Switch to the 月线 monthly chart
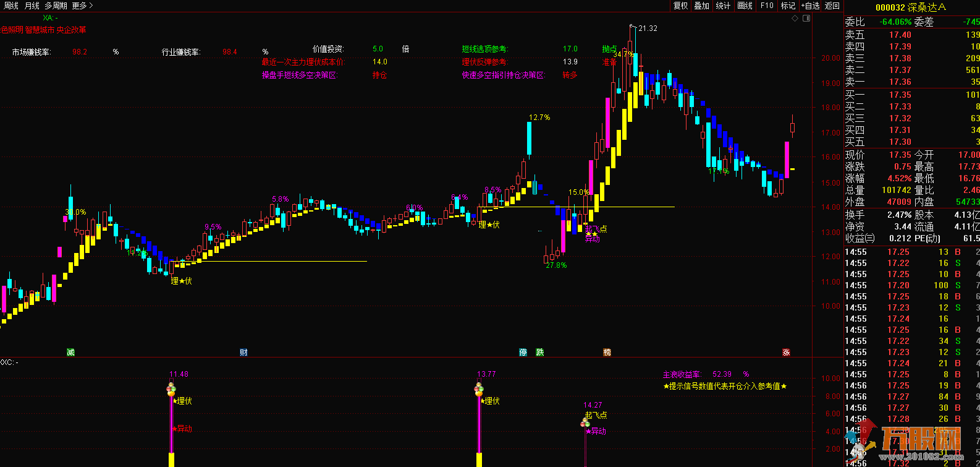The image size is (980, 467). pos(32,6)
